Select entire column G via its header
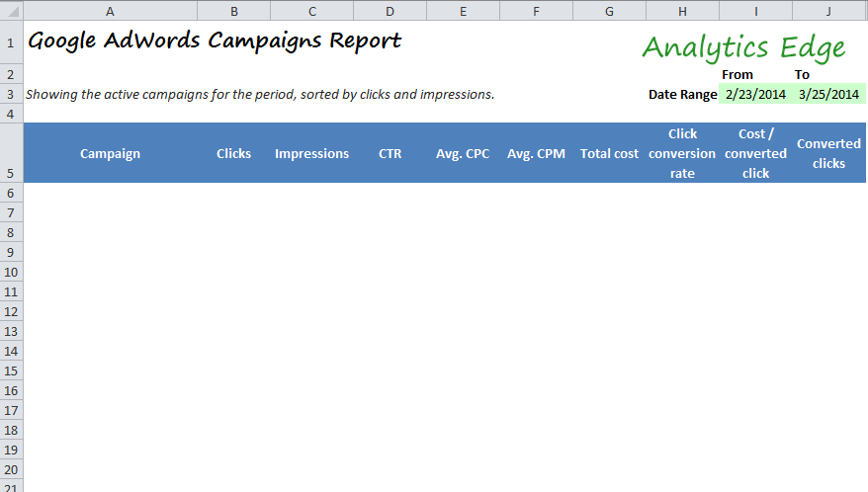The height and width of the screenshot is (492, 868). (x=609, y=10)
